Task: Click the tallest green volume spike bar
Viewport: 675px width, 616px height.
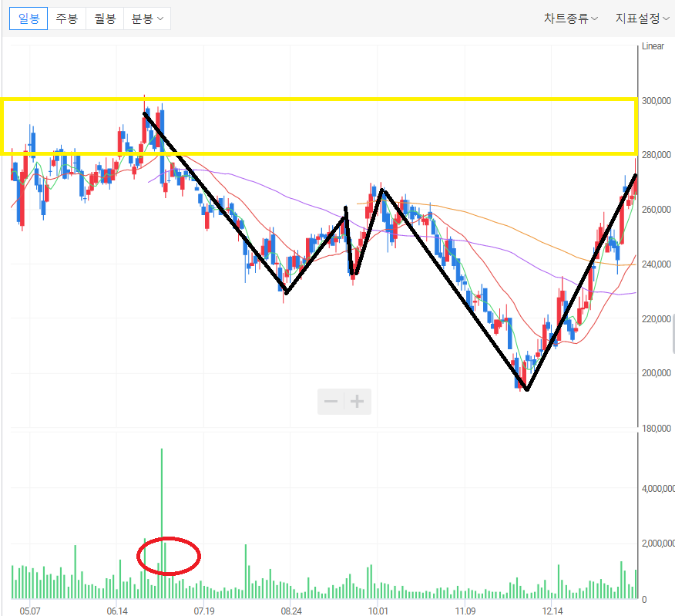Action: click(x=162, y=523)
